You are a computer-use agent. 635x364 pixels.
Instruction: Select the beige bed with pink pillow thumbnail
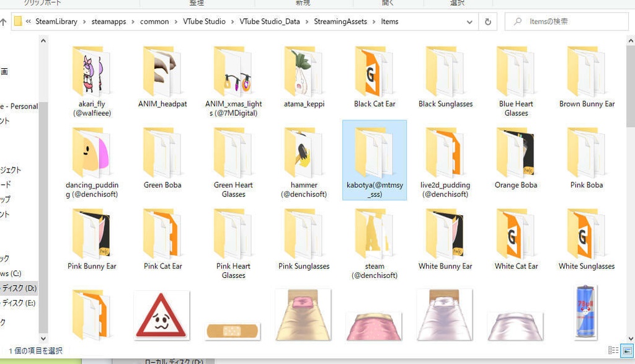(303, 314)
